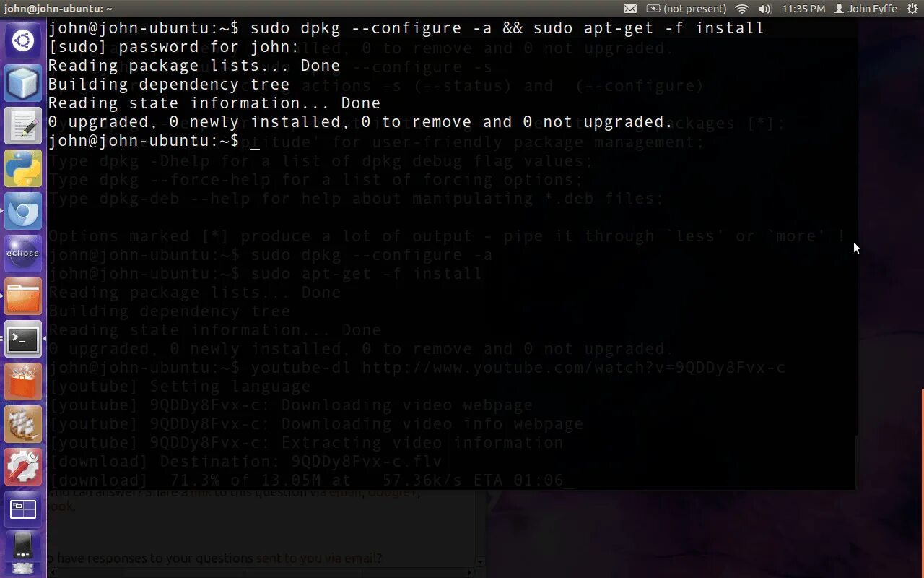The image size is (924, 578).
Task: Open Ubuntu Software Center
Action: (x=23, y=381)
